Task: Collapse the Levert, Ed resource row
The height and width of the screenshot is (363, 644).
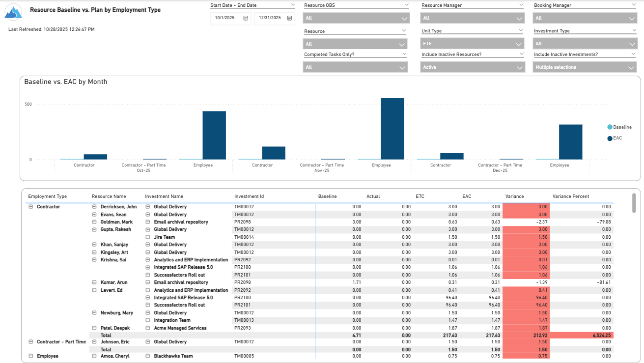Action: coord(95,290)
